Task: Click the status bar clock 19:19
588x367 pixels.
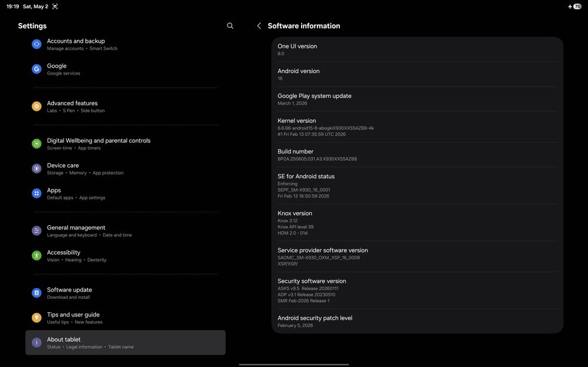Action: tap(13, 6)
